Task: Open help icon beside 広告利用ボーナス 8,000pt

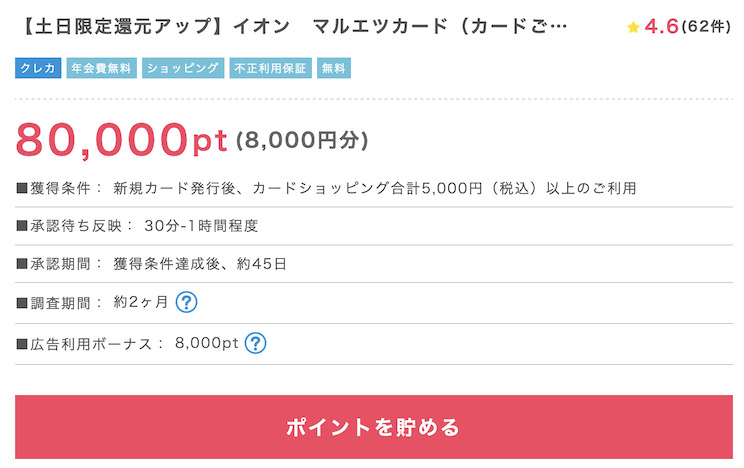Action: coord(255,343)
